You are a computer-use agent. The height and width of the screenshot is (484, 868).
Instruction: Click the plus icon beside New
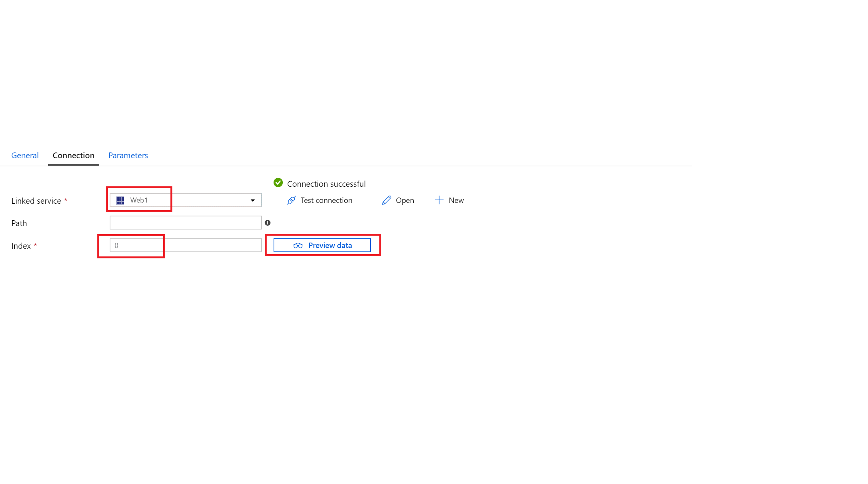(x=439, y=200)
